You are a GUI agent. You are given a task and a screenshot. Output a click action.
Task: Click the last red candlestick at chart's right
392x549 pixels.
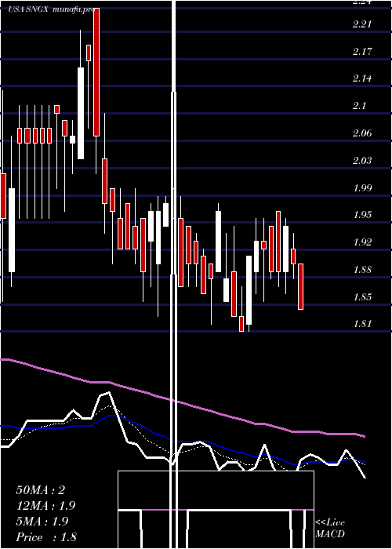tap(300, 287)
